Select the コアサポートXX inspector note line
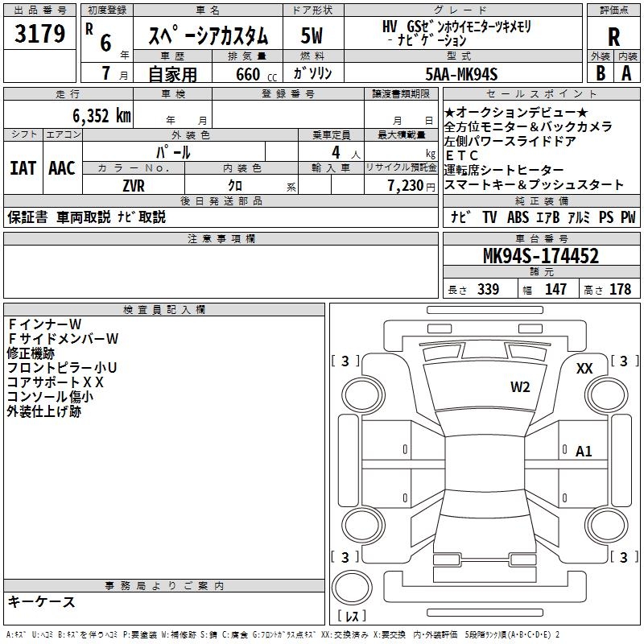Viewport: 644px width, 644px height. click(x=56, y=382)
